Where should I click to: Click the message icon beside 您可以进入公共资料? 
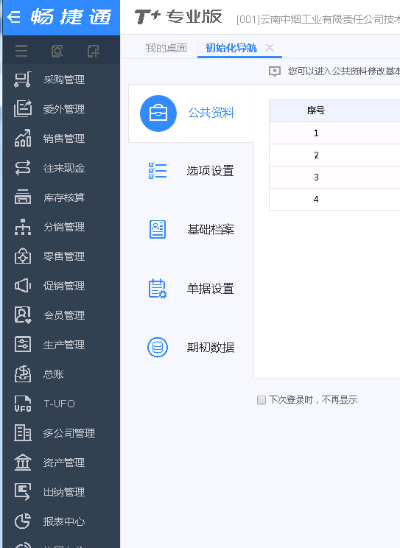click(x=275, y=71)
